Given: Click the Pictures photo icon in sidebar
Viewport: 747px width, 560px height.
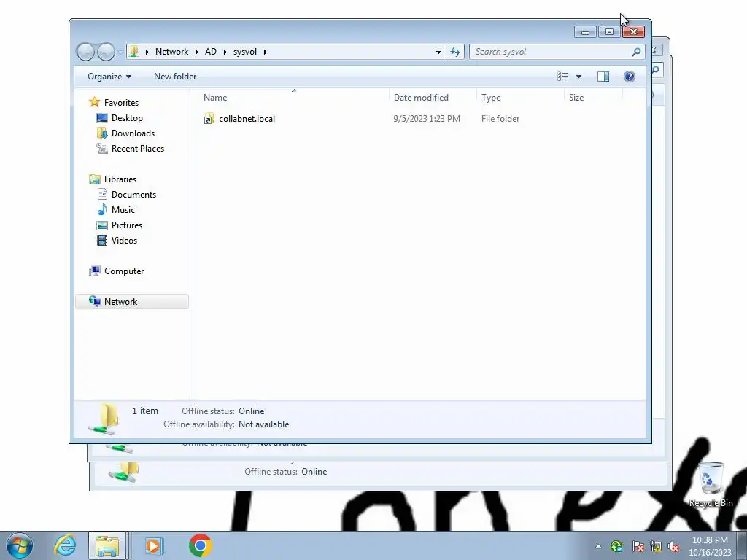Looking at the screenshot, I should (102, 225).
